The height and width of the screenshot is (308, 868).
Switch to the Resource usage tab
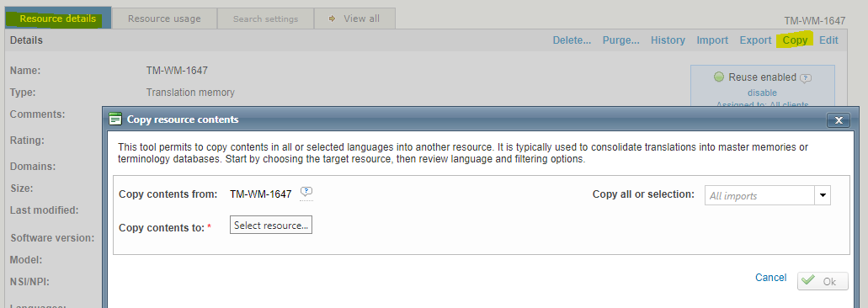164,19
